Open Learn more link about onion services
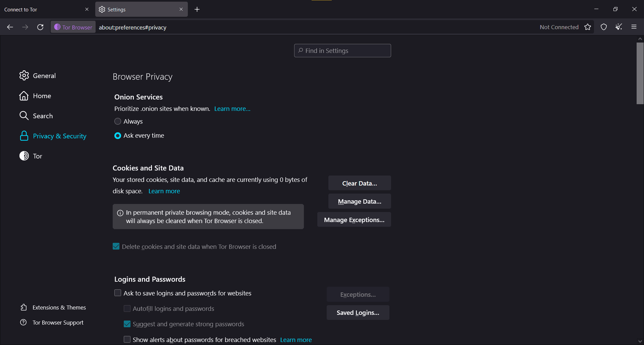Image resolution: width=644 pixels, height=345 pixels. click(x=232, y=109)
